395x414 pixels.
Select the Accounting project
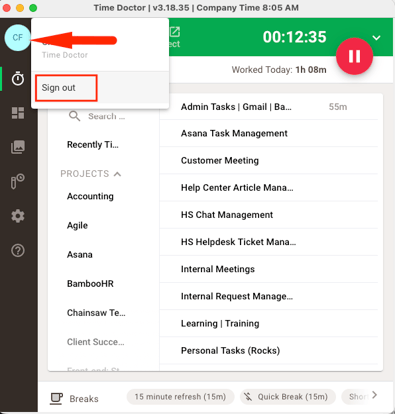pyautogui.click(x=90, y=196)
